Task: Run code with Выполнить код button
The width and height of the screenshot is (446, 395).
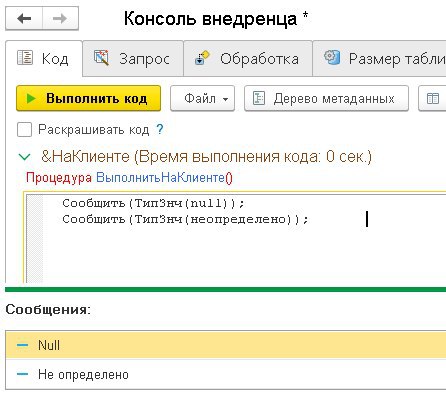Action: coord(88,98)
